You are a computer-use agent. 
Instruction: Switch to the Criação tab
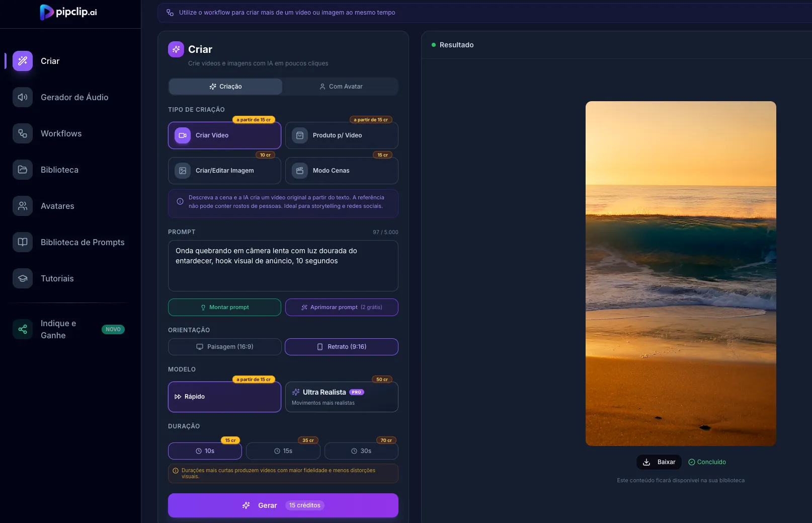click(225, 87)
